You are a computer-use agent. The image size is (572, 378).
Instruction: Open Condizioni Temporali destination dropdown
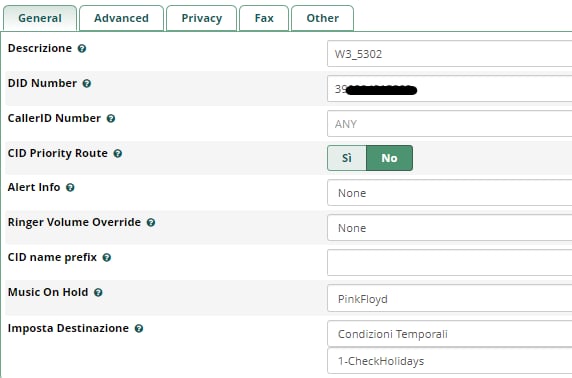[449, 334]
